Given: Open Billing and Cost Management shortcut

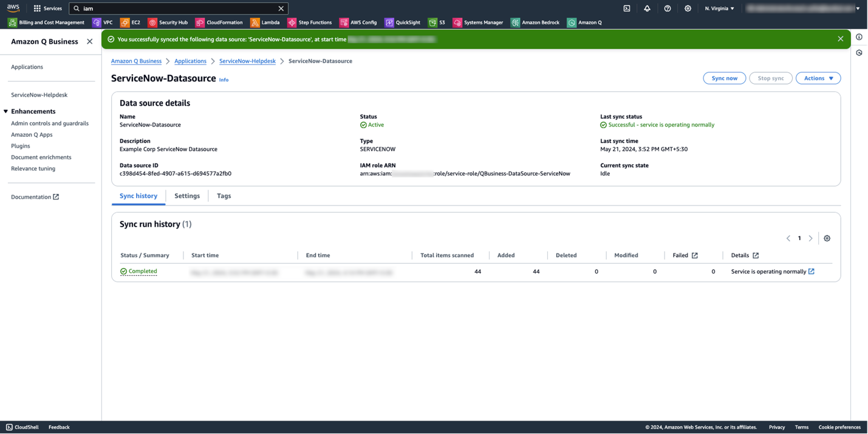Looking at the screenshot, I should point(46,22).
